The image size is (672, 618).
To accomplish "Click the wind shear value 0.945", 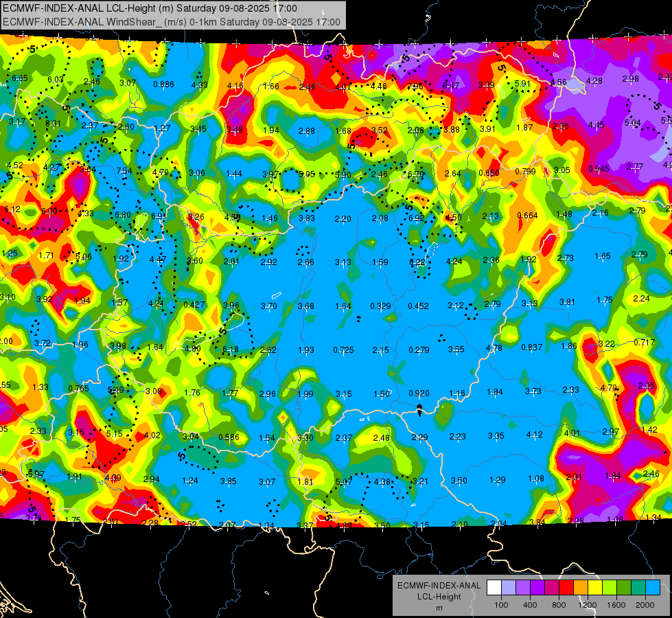I will coord(599,168).
